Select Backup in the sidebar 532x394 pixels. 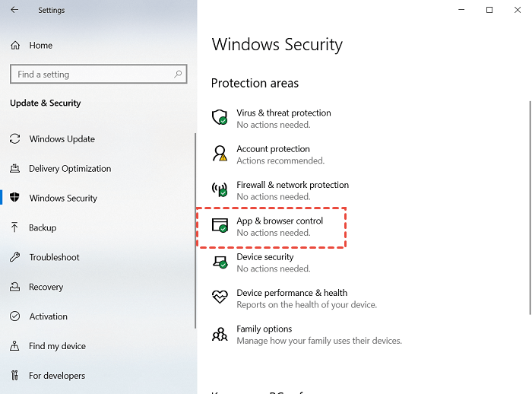(43, 227)
